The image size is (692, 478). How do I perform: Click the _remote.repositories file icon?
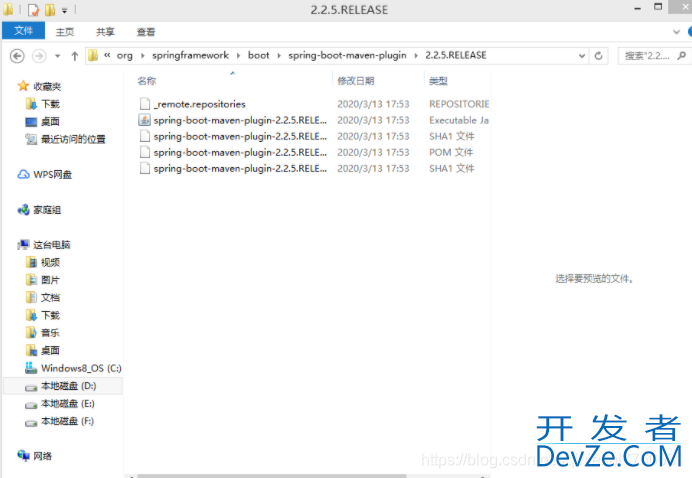[x=144, y=104]
